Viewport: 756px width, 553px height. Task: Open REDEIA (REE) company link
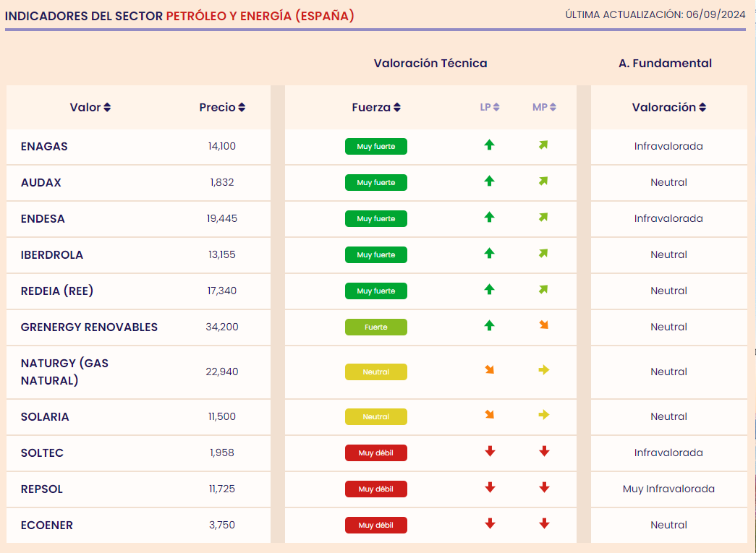click(x=57, y=291)
